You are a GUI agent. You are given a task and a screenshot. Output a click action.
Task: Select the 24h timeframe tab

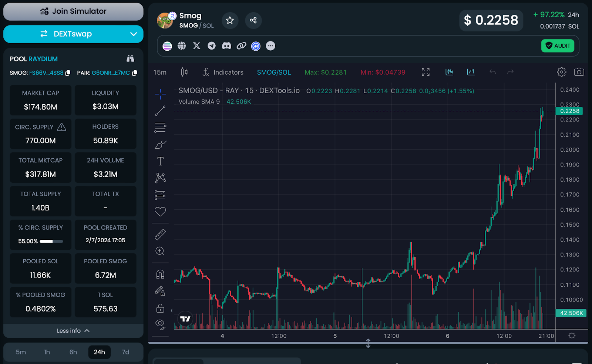coord(99,352)
